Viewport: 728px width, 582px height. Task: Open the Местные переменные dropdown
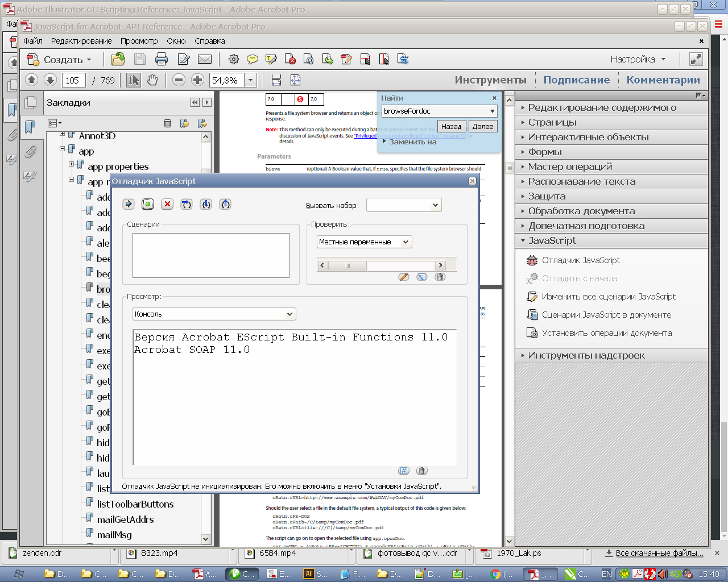click(364, 242)
